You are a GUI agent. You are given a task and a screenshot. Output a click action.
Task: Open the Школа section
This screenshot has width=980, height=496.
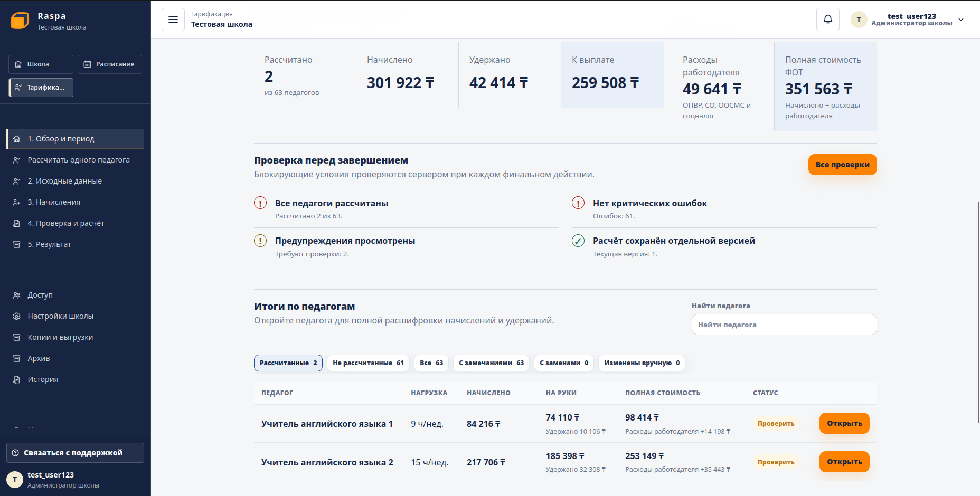[x=41, y=64]
